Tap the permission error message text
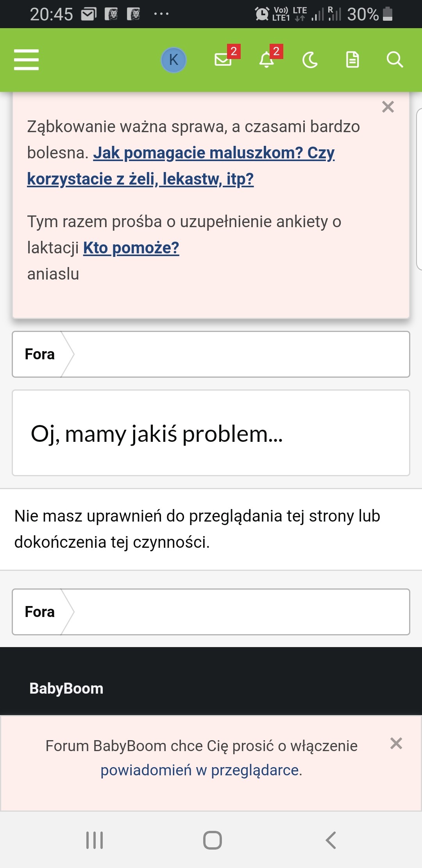 click(197, 529)
